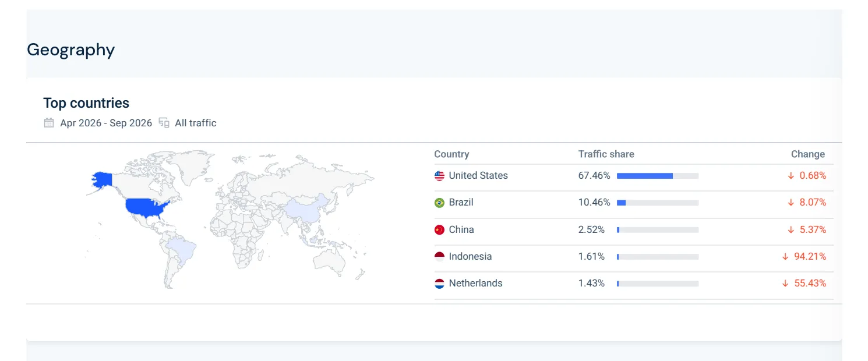Viewport: 868px width, 361px height.
Task: Click the Brazil traffic share bar
Action: (x=658, y=203)
